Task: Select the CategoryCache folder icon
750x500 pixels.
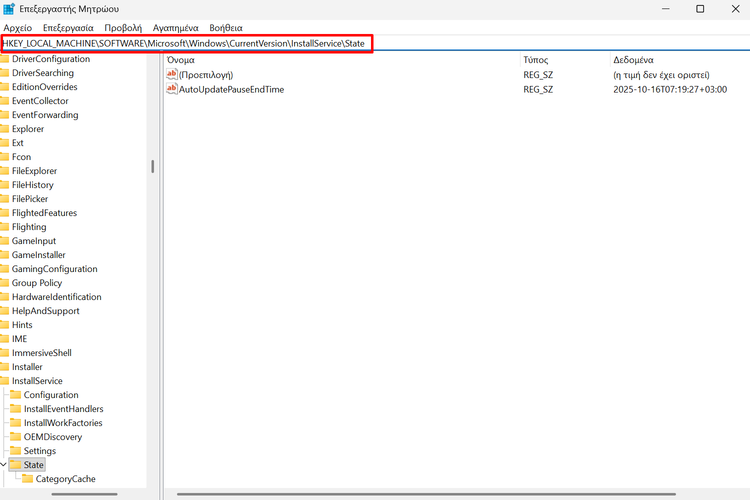Action: (28, 478)
